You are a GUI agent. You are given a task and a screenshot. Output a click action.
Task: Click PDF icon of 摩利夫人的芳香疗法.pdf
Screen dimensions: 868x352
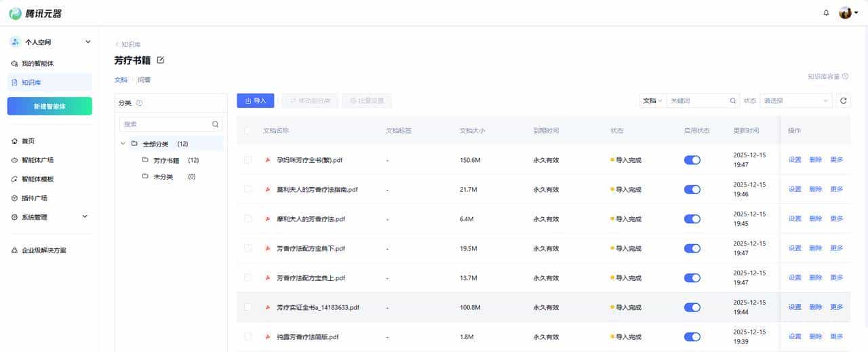(x=268, y=219)
